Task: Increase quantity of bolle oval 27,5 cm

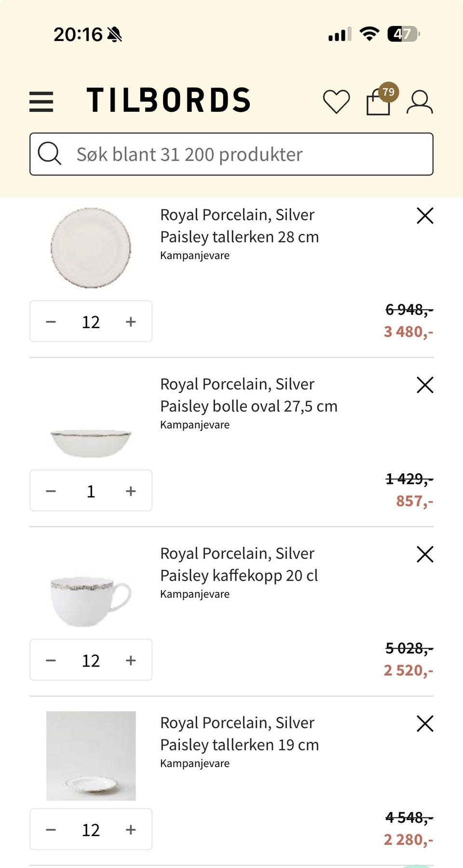Action: pos(131,491)
